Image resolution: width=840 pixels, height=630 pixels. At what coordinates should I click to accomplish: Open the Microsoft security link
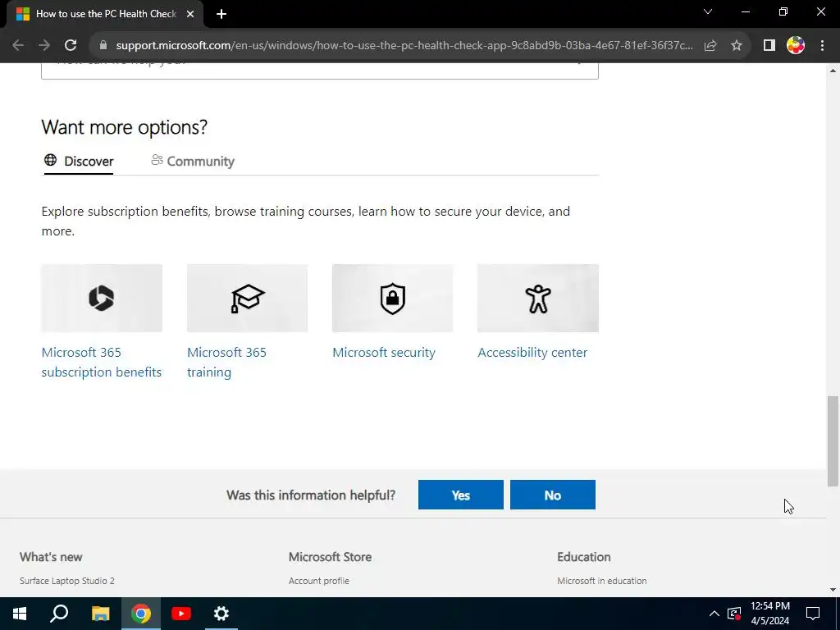click(x=384, y=353)
